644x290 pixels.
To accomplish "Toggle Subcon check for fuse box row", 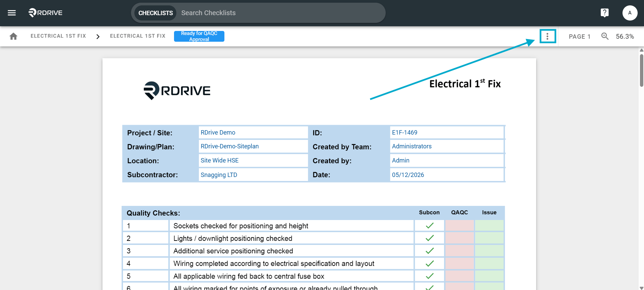I will pos(429,276).
